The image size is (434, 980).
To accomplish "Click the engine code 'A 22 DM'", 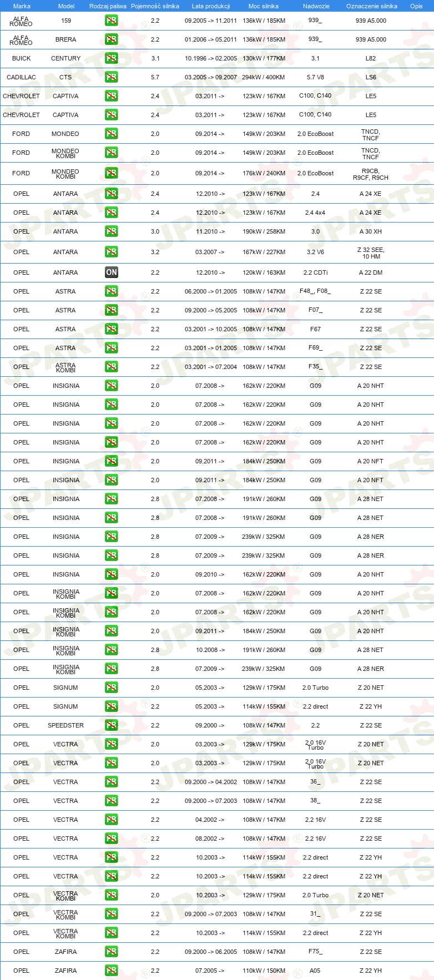I will click(x=371, y=272).
